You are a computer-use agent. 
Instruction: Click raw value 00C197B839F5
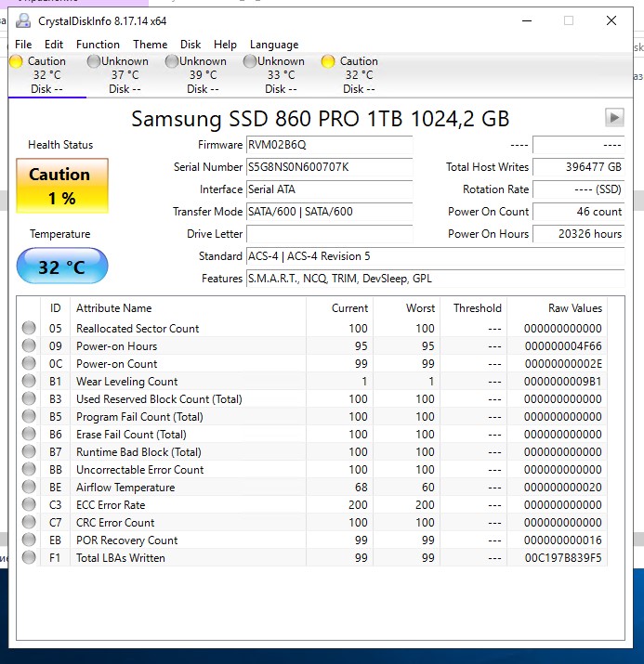(563, 558)
